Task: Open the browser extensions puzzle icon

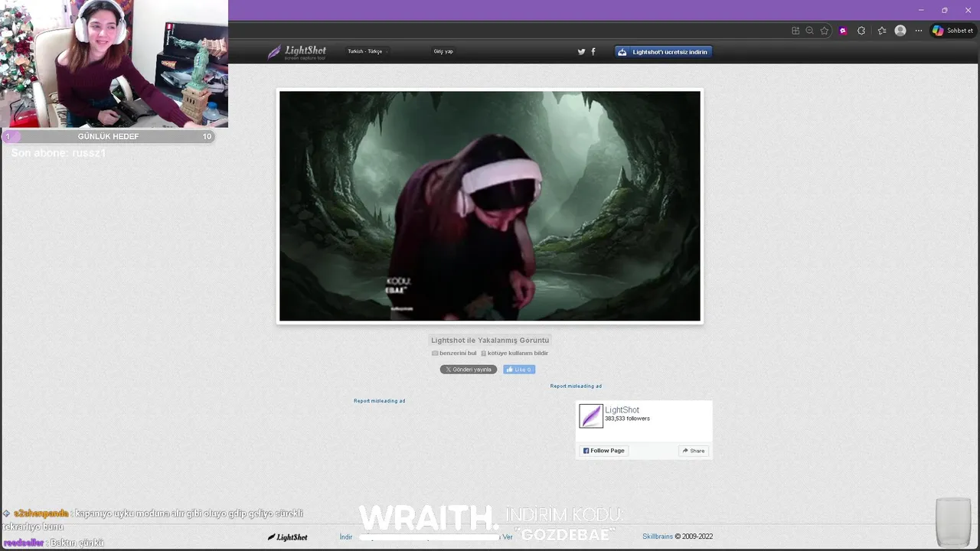Action: pyautogui.click(x=861, y=31)
